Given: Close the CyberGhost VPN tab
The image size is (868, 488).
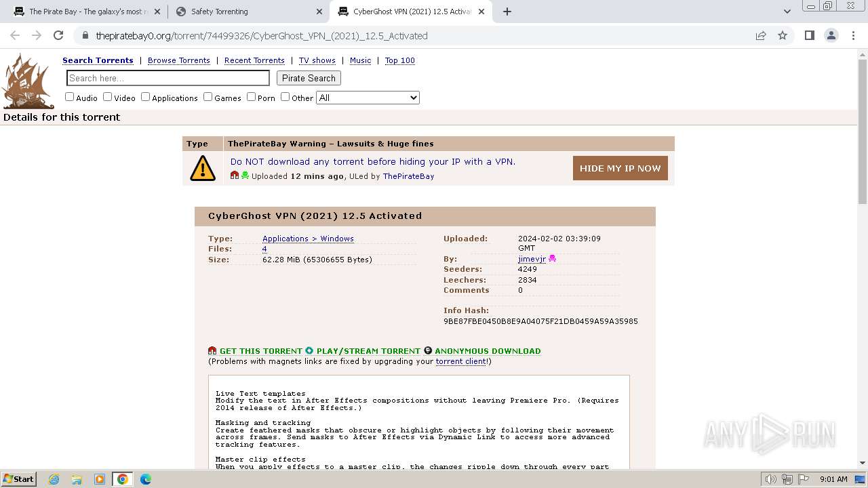Looking at the screenshot, I should click(481, 12).
